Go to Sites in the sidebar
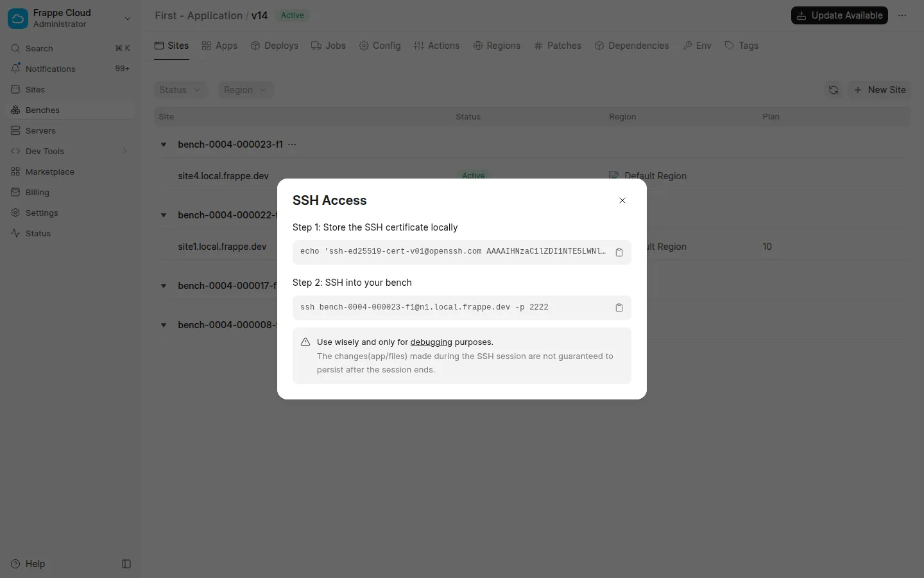The width and height of the screenshot is (924, 578). (71, 89)
